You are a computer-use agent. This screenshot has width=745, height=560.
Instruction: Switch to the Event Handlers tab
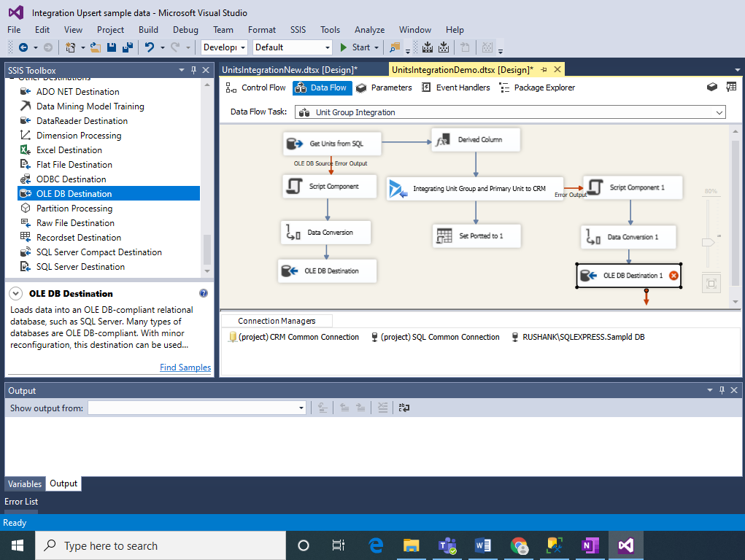click(455, 87)
